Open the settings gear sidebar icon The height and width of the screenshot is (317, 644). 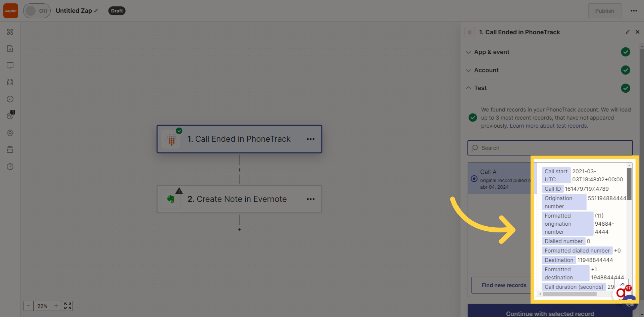(10, 133)
